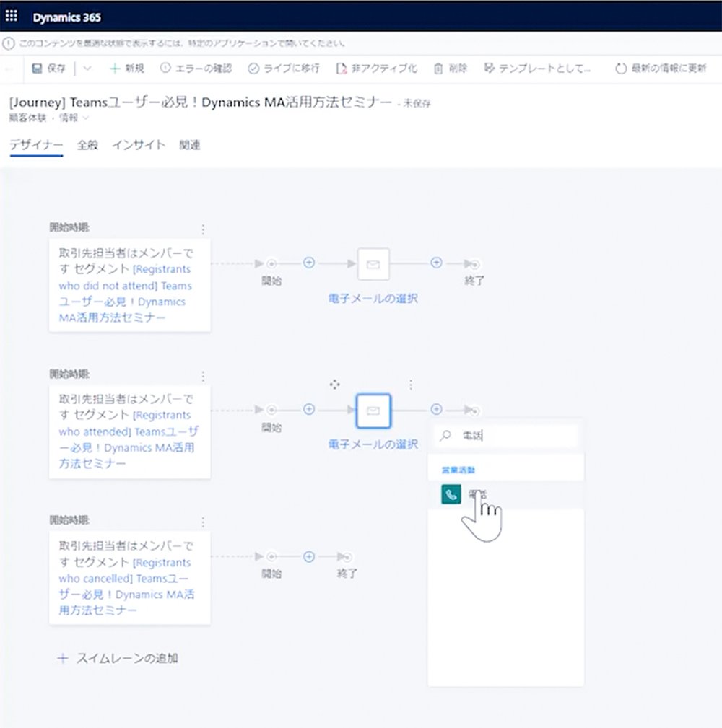Open the 'Registrants who cancelled' segment link
This screenshot has width=722, height=728.
126,586
